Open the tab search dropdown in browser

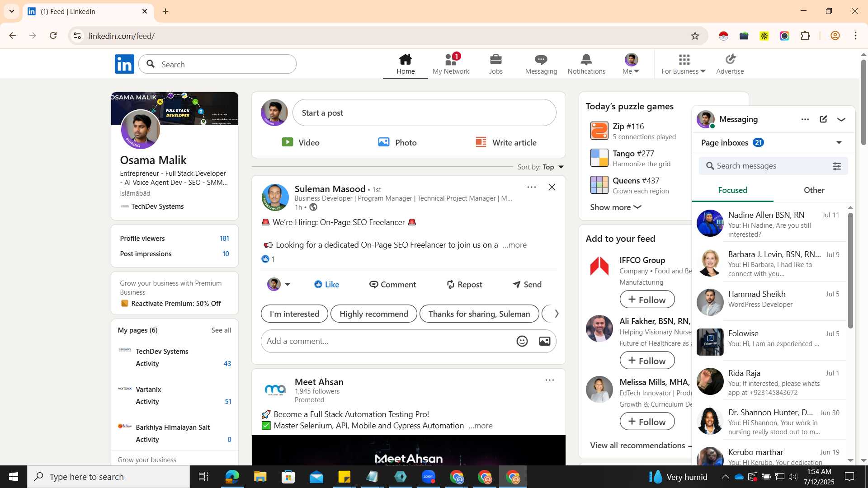click(x=12, y=11)
